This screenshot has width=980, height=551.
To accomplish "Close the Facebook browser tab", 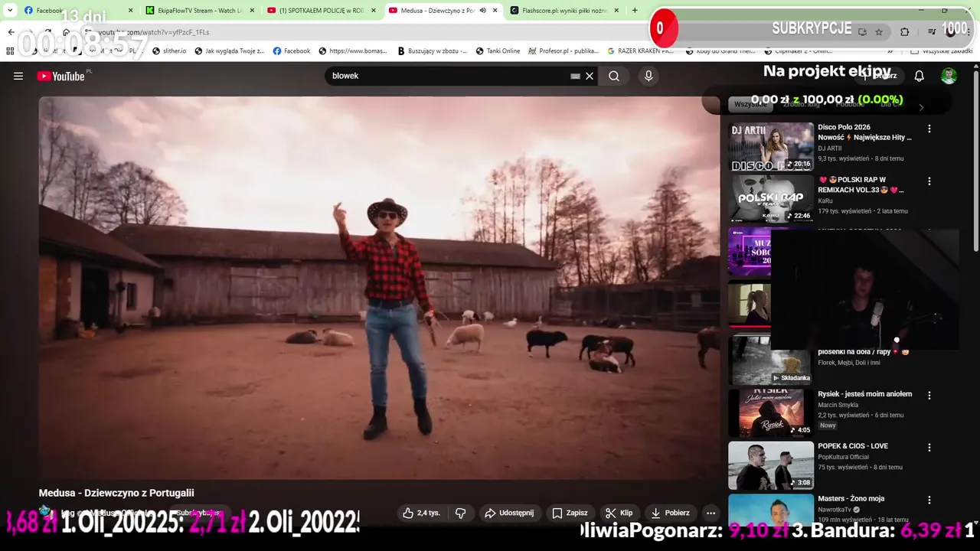I will tap(130, 11).
